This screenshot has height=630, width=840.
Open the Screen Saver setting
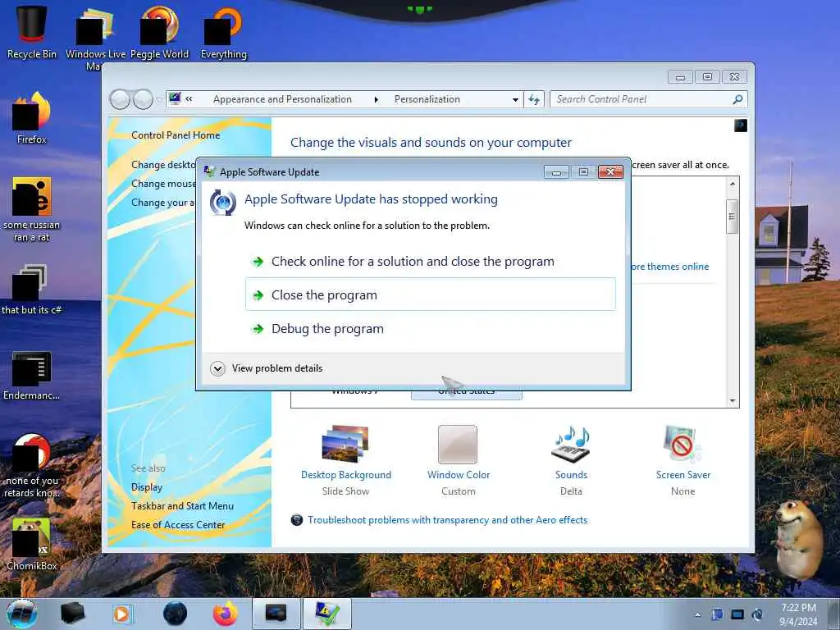pos(683,461)
